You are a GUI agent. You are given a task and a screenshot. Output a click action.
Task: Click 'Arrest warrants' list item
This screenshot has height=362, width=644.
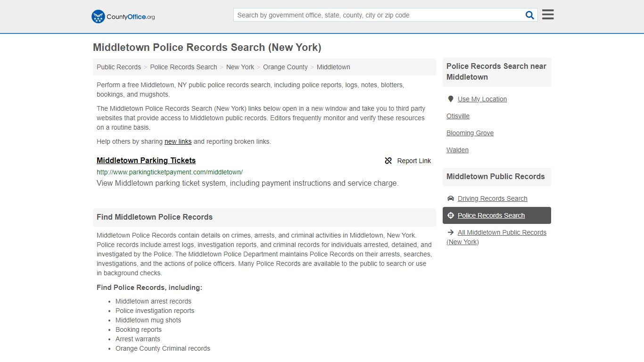(x=138, y=339)
